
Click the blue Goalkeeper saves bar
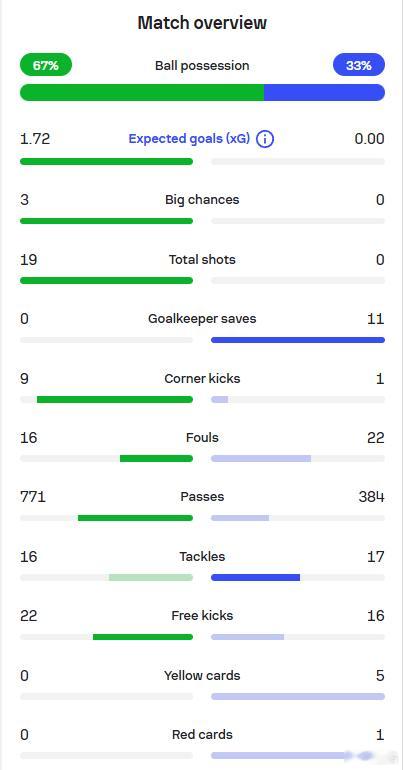click(298, 340)
